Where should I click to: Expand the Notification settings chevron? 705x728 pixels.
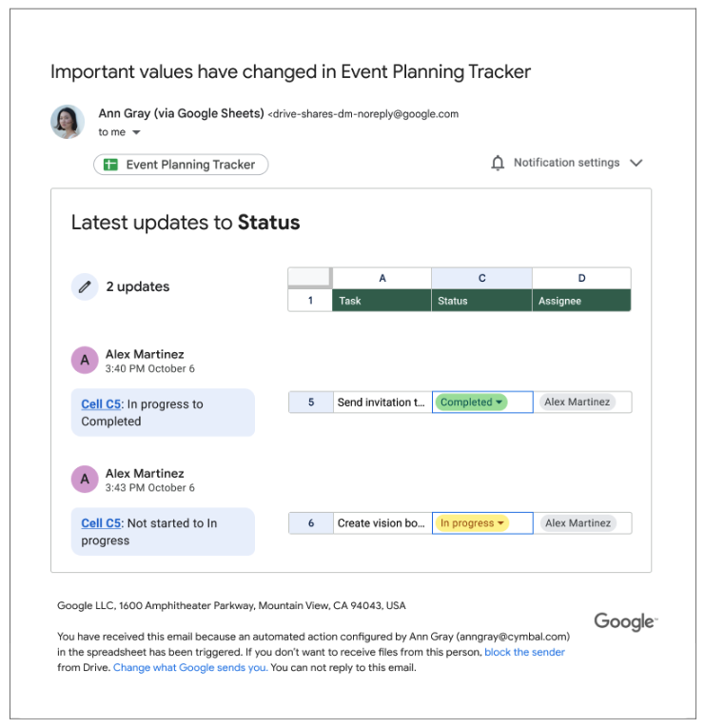636,163
